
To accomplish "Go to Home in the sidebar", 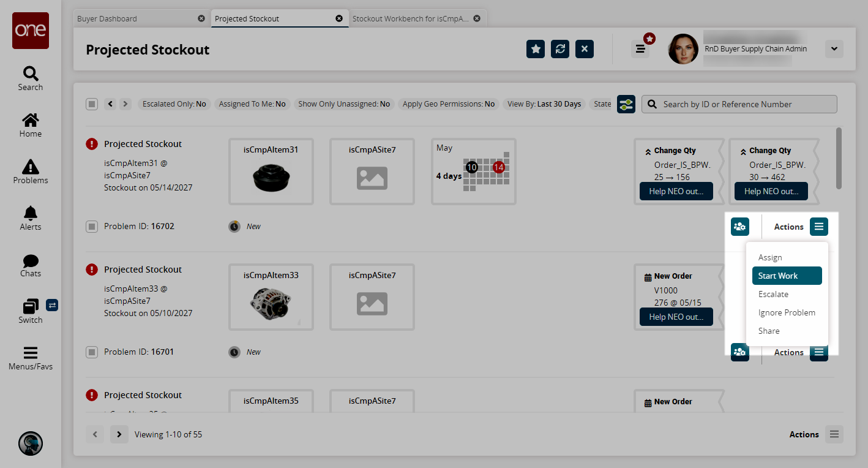I will pyautogui.click(x=31, y=125).
